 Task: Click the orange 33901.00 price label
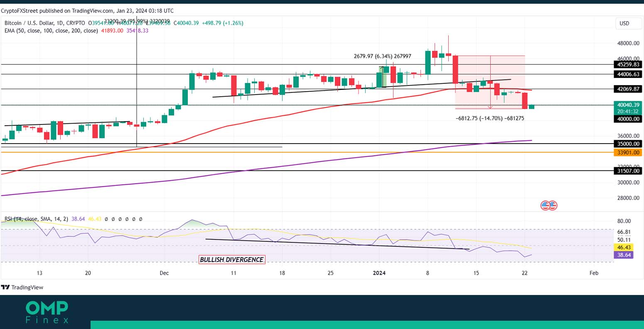coord(627,152)
